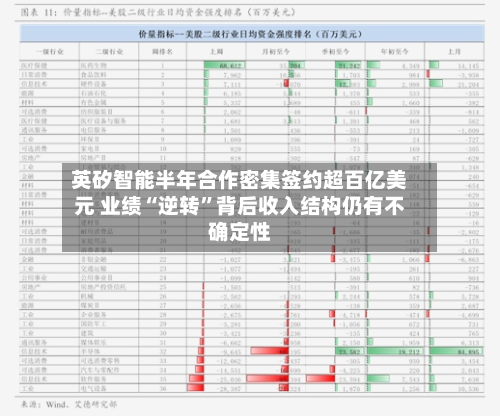Select the '年初至今' column header

point(395,52)
